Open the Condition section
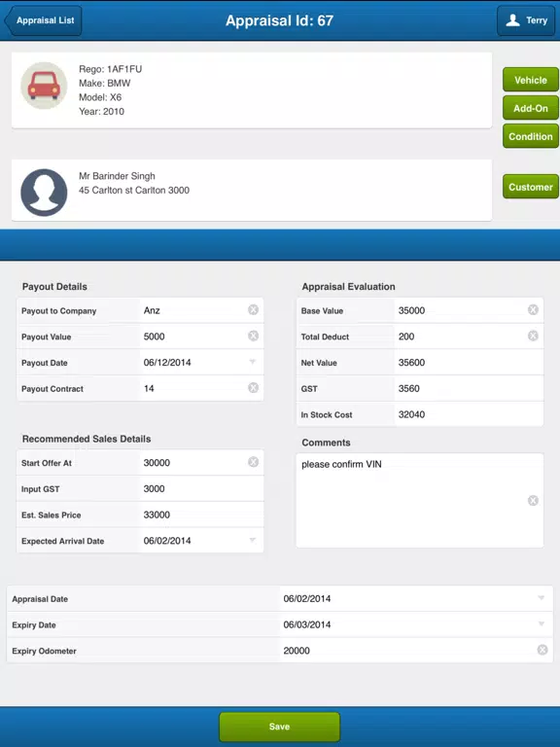 531,136
